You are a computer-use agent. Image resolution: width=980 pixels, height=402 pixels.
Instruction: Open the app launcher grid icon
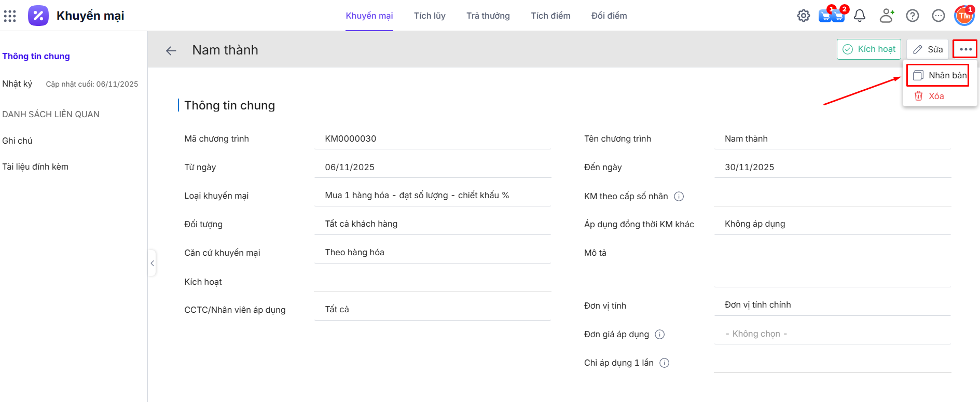click(10, 16)
